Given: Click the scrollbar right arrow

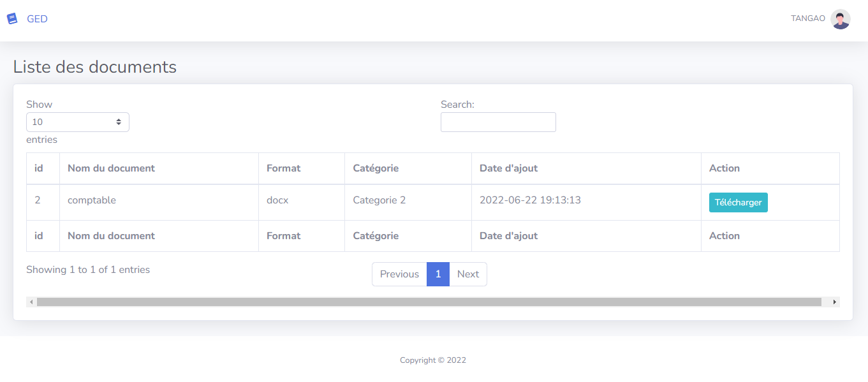Looking at the screenshot, I should 834,302.
